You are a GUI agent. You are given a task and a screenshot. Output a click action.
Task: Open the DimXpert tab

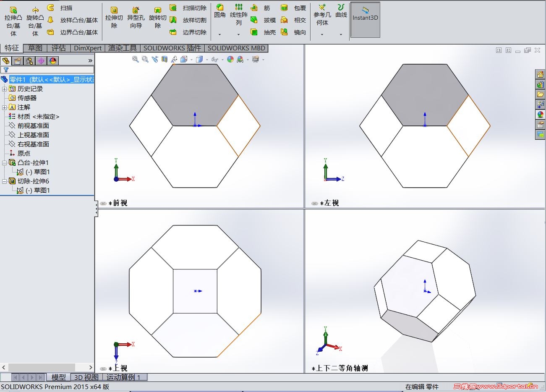88,48
